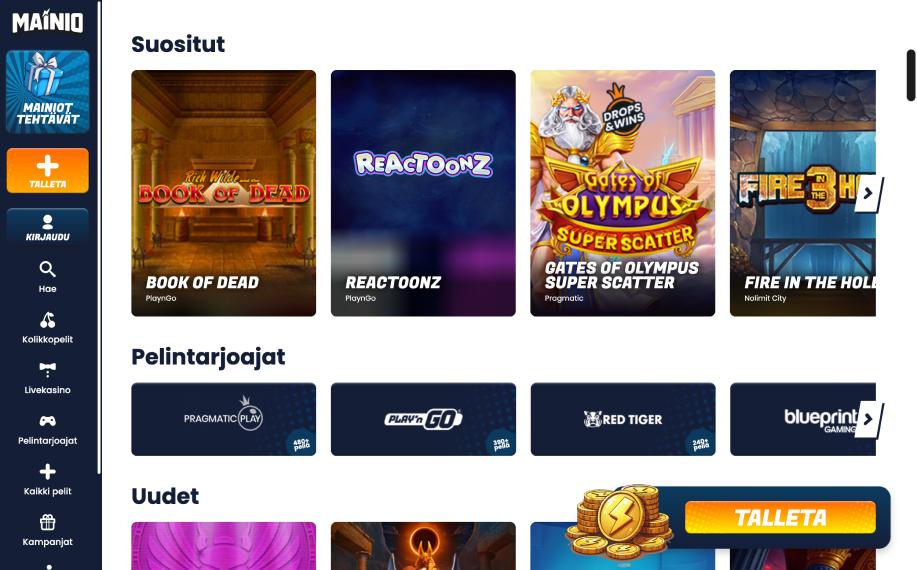Select Red Tiger provider card
This screenshot has width=917, height=570.
tap(622, 419)
